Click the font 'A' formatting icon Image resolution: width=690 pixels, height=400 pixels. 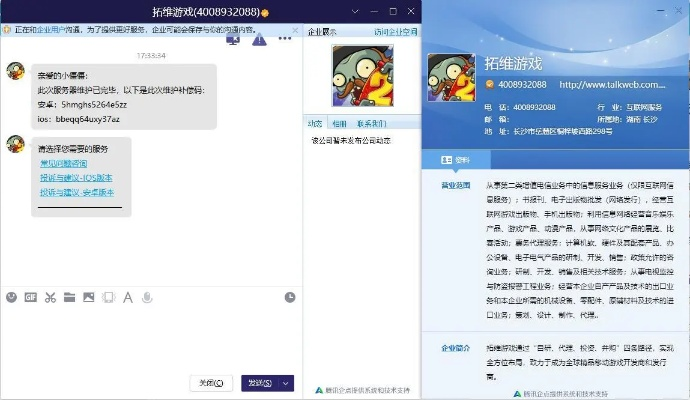point(127,297)
